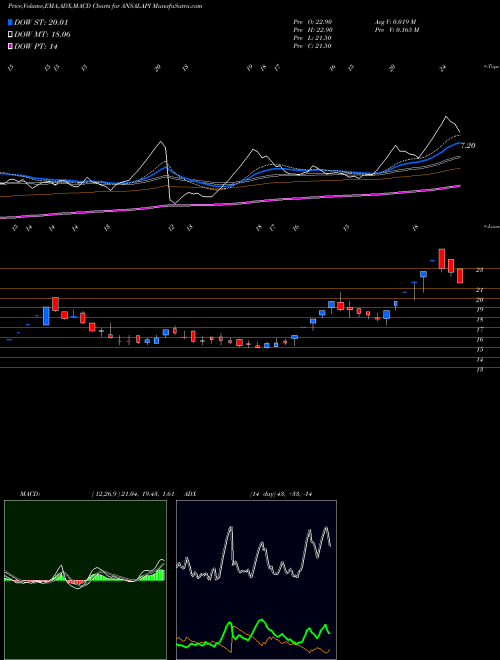
Task: Click price axis label 16
Action: [x=479, y=340]
